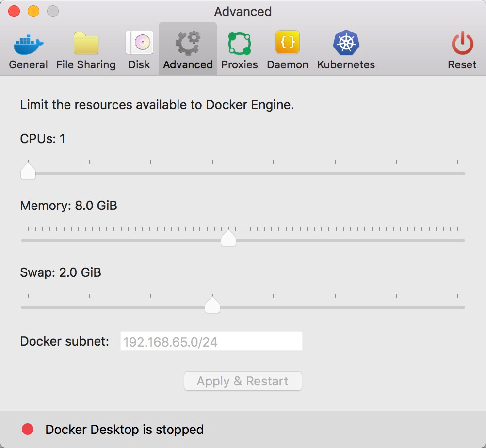486x448 pixels.
Task: Click the 'Docker subnet:' label
Action: (65, 341)
